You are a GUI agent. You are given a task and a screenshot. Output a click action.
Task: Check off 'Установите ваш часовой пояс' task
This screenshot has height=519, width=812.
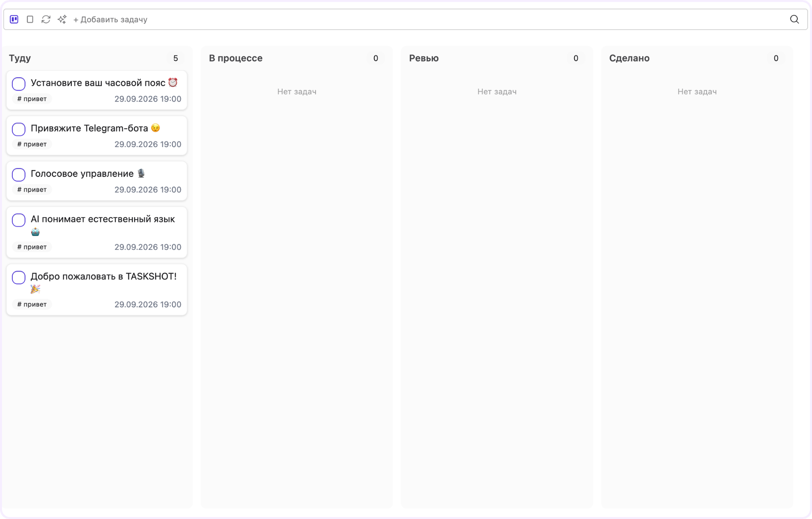tap(19, 84)
